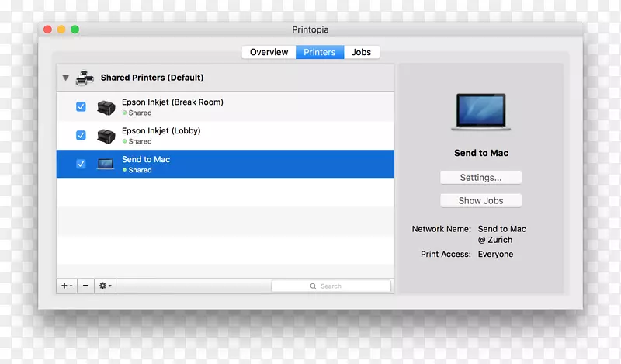Viewport: 621px width, 364px height.
Task: Open the plus add-printer dropdown menu
Action: click(x=67, y=286)
